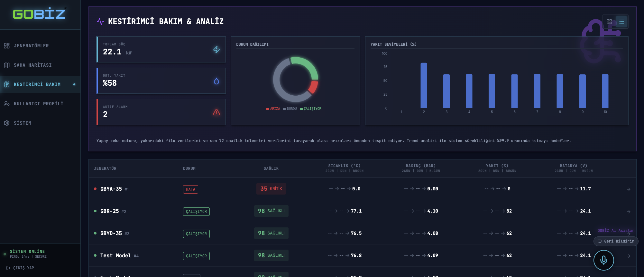Click the GOBİZ logo
644x277 pixels.
coord(39,14)
